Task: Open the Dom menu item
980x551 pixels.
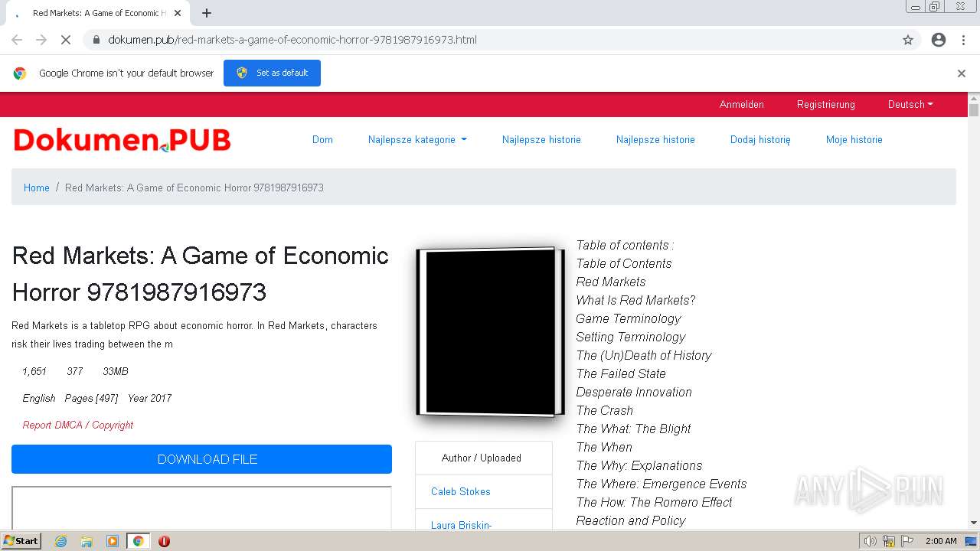Action: 322,139
